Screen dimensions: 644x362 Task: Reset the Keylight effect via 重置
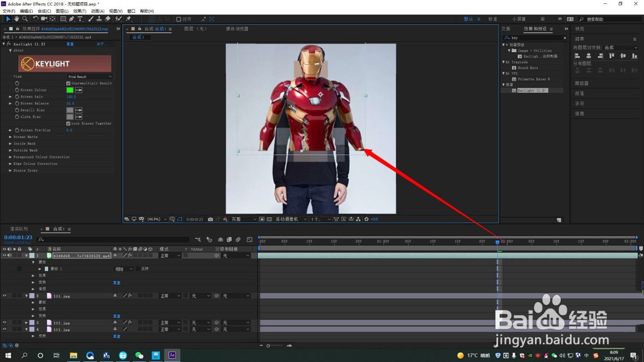point(70,44)
